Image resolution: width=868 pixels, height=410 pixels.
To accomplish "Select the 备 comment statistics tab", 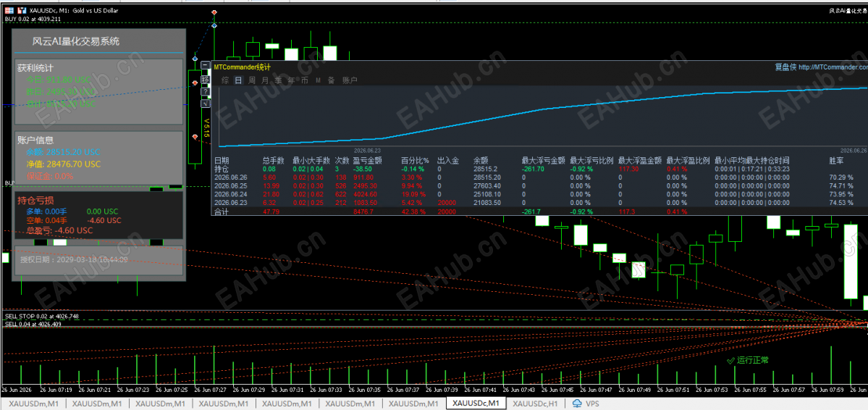I will 331,80.
